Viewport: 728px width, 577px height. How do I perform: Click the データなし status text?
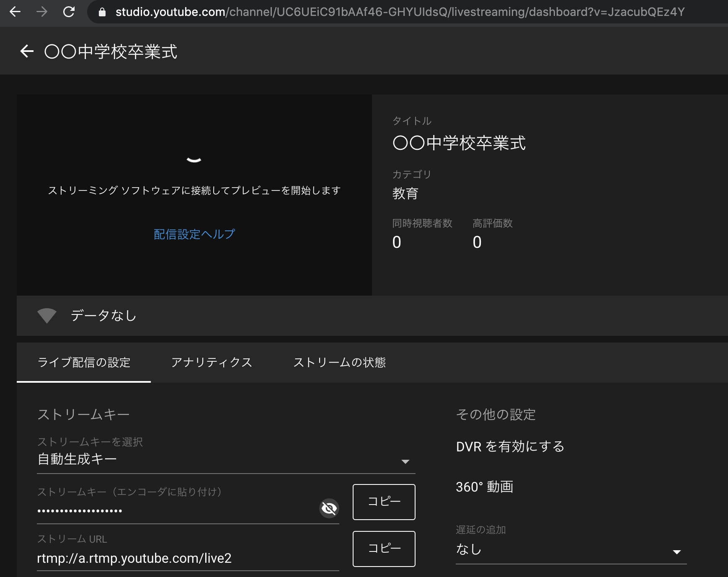103,315
